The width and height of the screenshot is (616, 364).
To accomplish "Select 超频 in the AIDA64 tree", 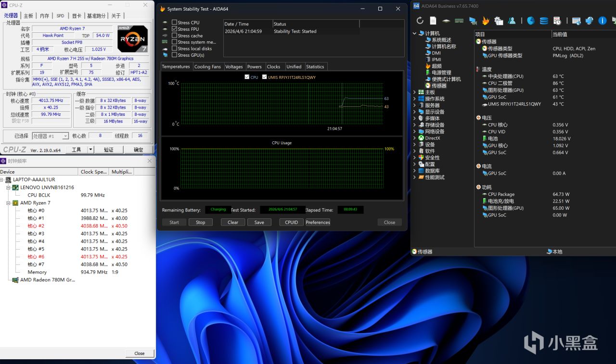I will click(436, 66).
